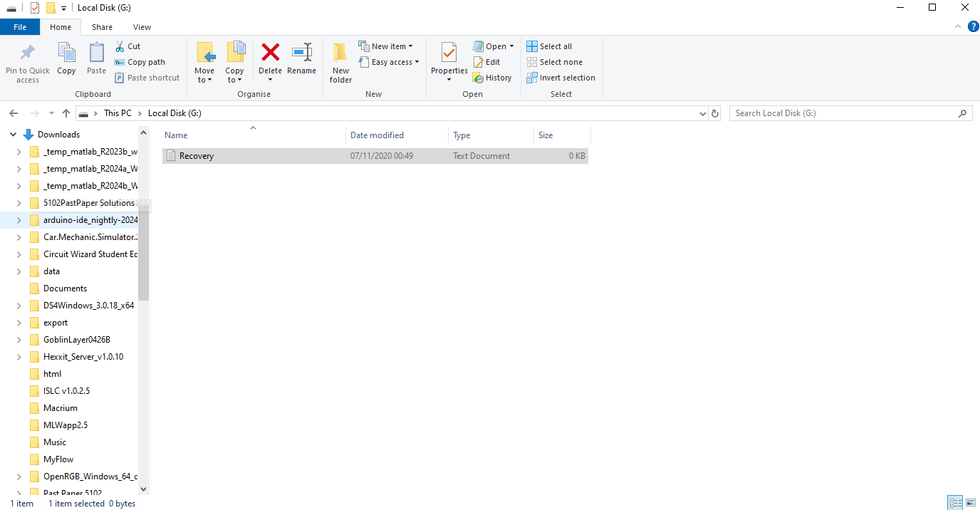Click the Delete button
This screenshot has width=980, height=510.
[x=270, y=61]
